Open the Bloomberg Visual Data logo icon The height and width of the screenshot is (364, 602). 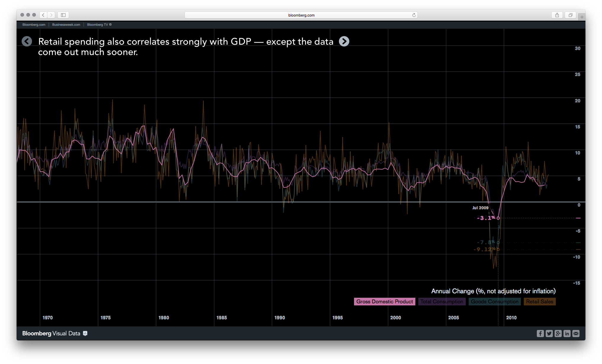[85, 334]
